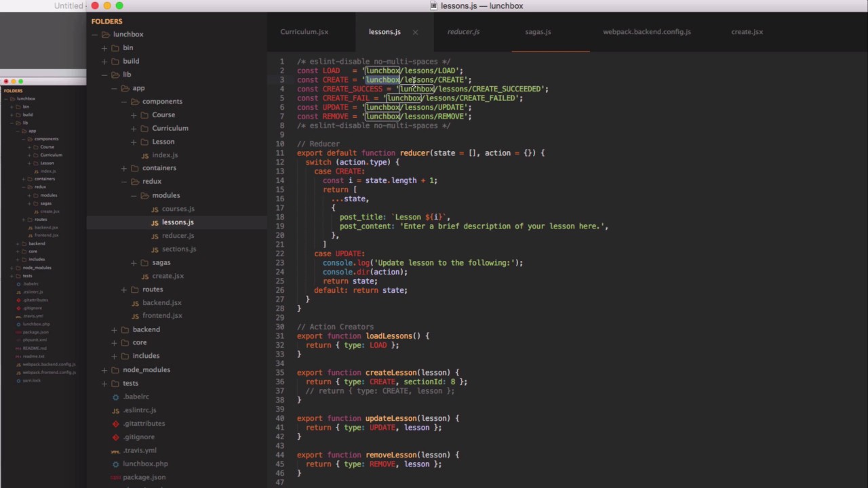Viewport: 868px width, 488px height.
Task: Open readme.txt in the background window sidebar
Action: tap(33, 357)
